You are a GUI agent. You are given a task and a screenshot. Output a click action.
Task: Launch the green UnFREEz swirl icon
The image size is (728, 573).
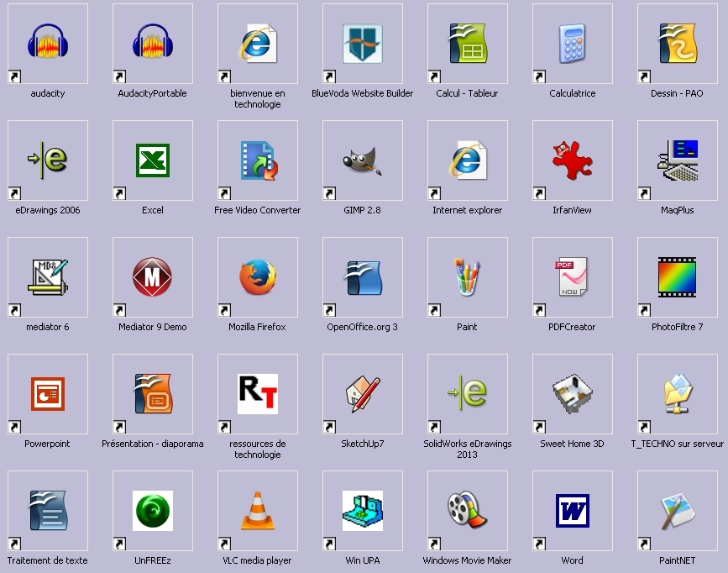pyautogui.click(x=153, y=511)
